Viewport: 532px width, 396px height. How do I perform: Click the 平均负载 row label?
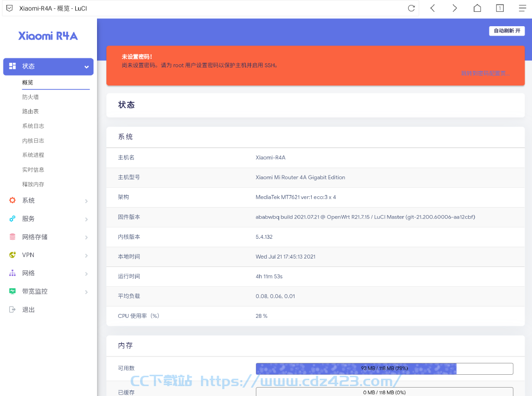coord(129,296)
